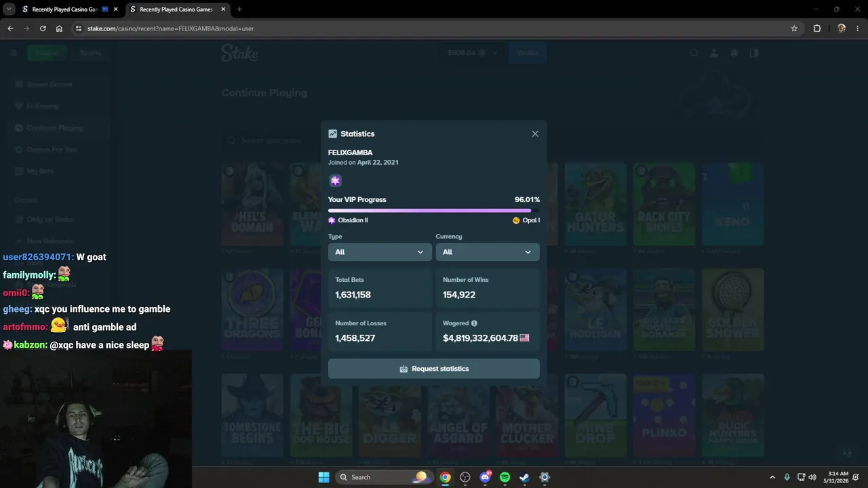View site information icon in address bar
Screen dimensions: 868x488
coord(79,28)
